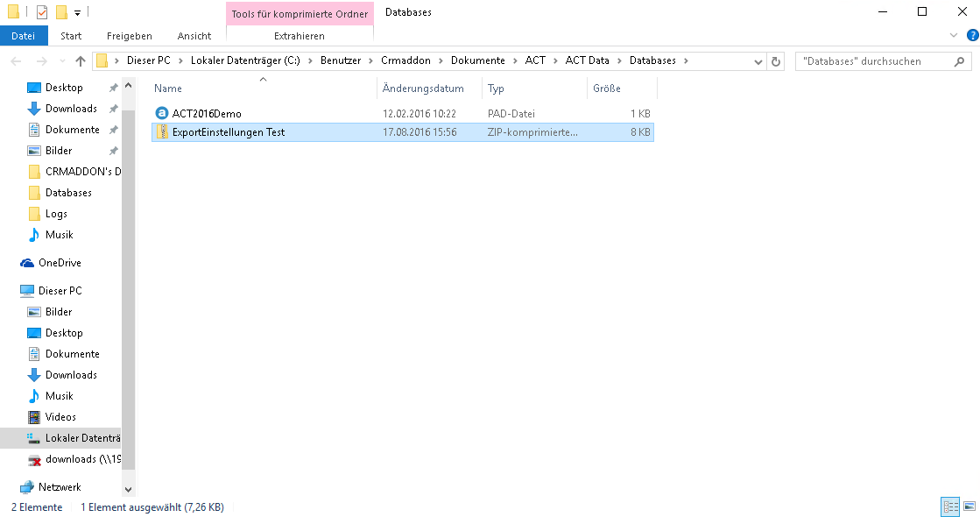Select Lokaler Datenträger drive in sidebar

point(74,438)
